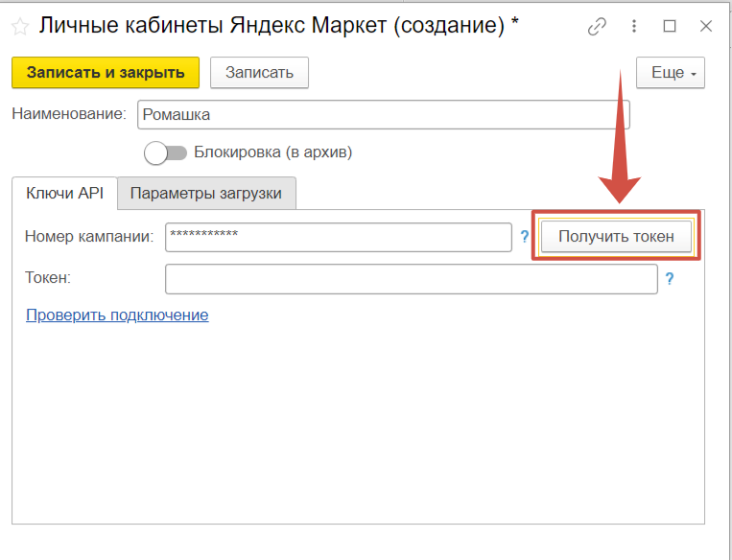Click the empty Токен input field

[411, 279]
